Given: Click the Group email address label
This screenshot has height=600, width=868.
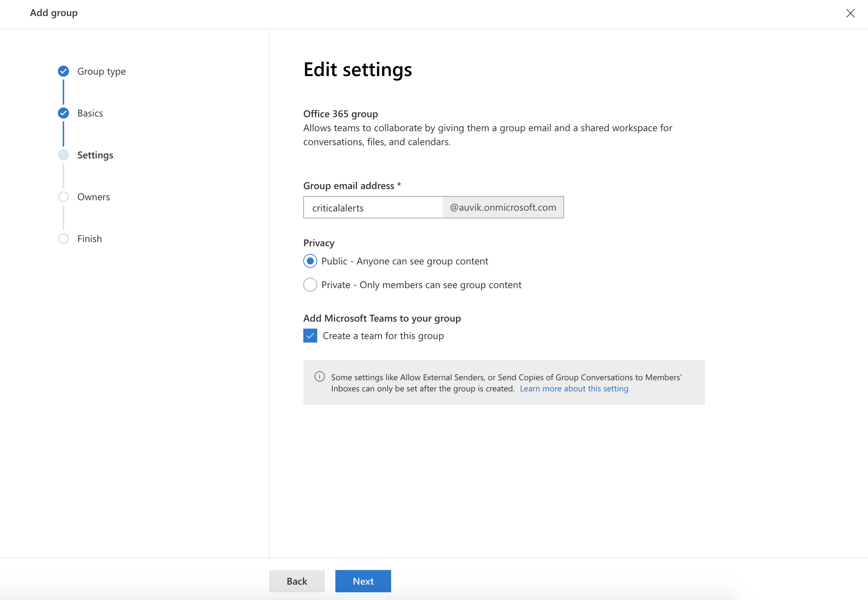Looking at the screenshot, I should (349, 186).
